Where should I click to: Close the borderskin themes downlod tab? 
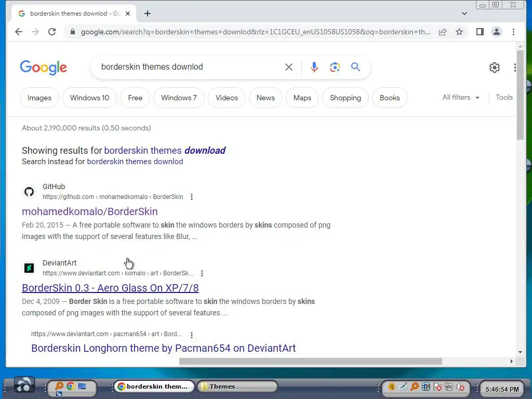tap(128, 14)
